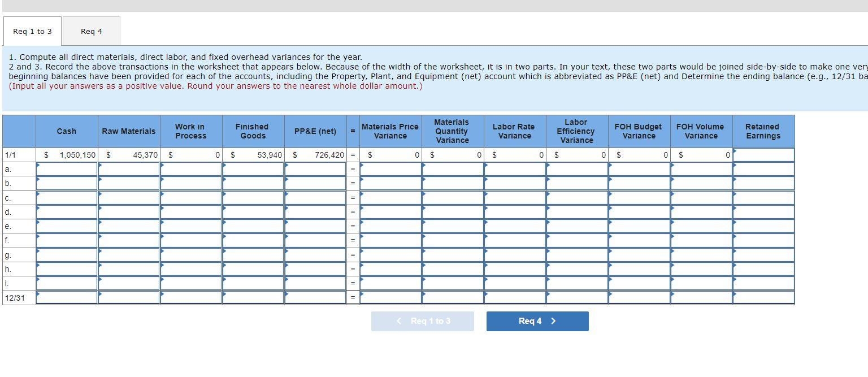Click the Cash input cell in row a
This screenshot has height=377, width=868.
(x=67, y=169)
